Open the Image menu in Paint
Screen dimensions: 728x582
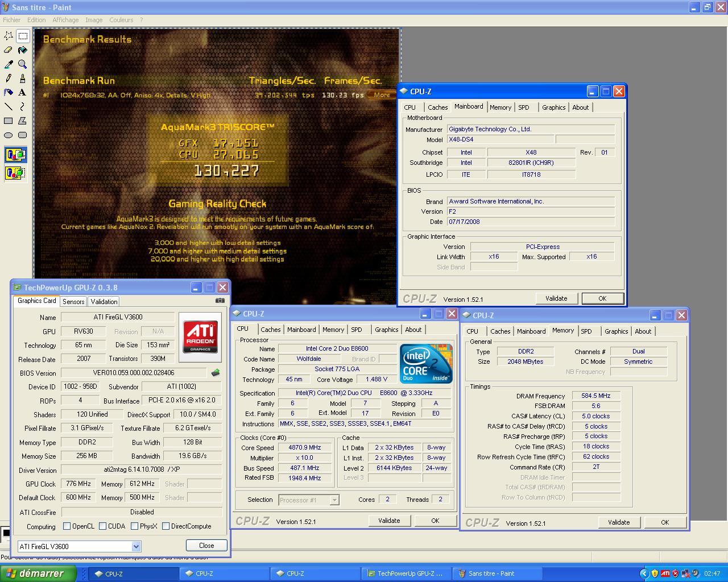point(94,20)
